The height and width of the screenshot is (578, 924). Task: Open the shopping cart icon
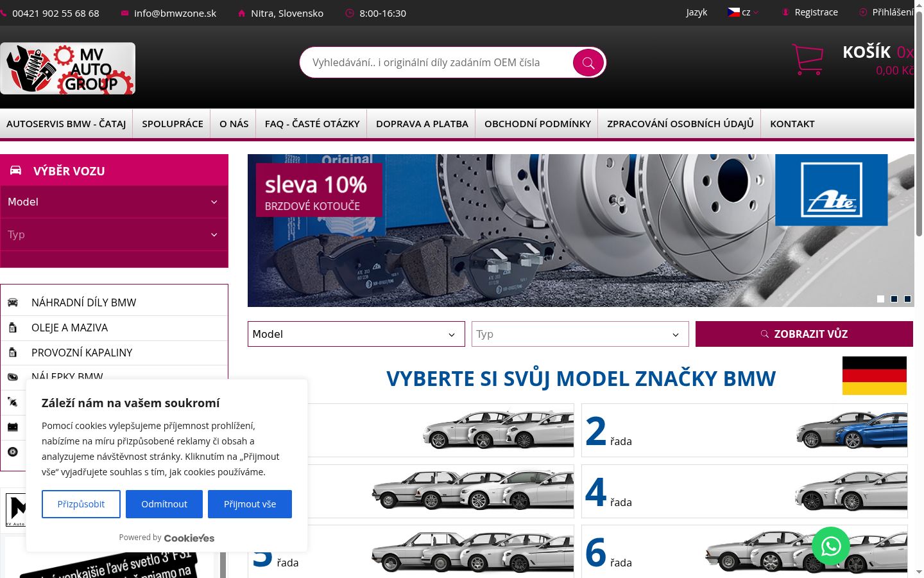click(807, 59)
